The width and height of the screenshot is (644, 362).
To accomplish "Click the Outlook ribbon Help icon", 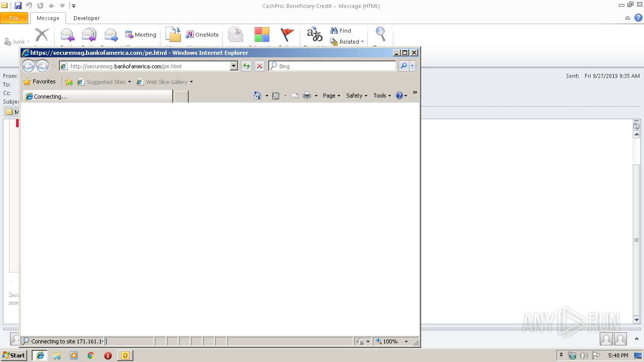I will 638,18.
